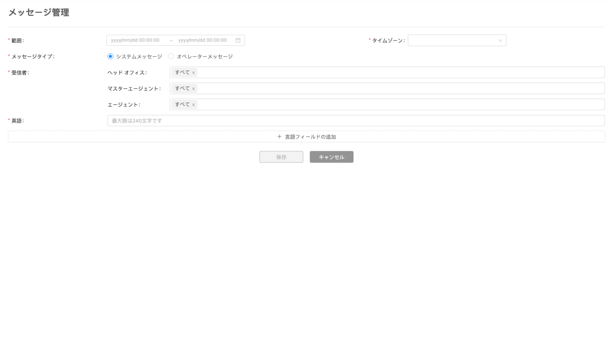Viewport: 609px width, 364px height.
Task: Open the calendar icon in the 範囲 field
Action: [238, 40]
